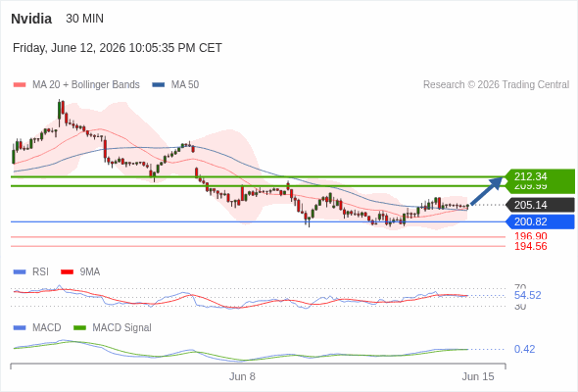The width and height of the screenshot is (578, 392).
Task: Click the MA 20 + Bollinger Bands legend swatch
Action: coord(20,85)
